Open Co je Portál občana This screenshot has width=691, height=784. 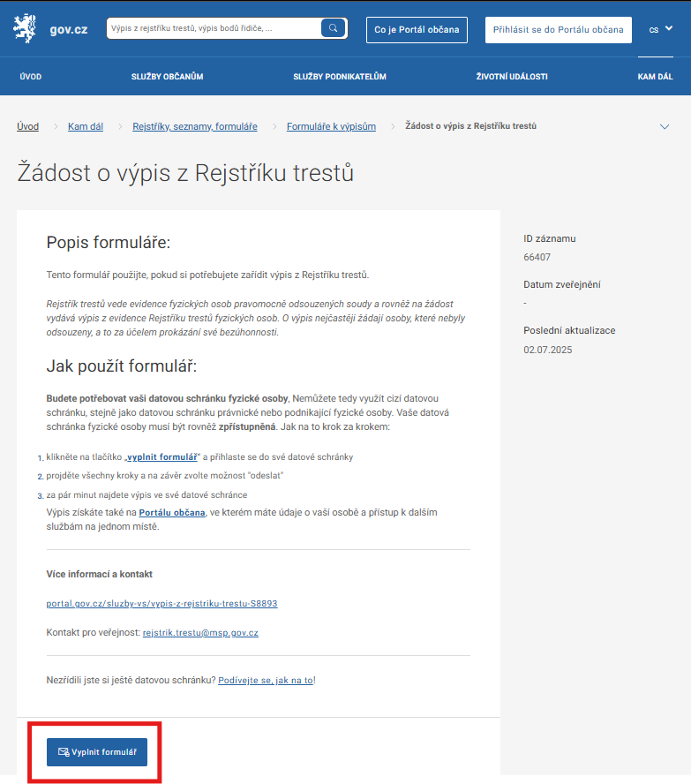(x=417, y=30)
